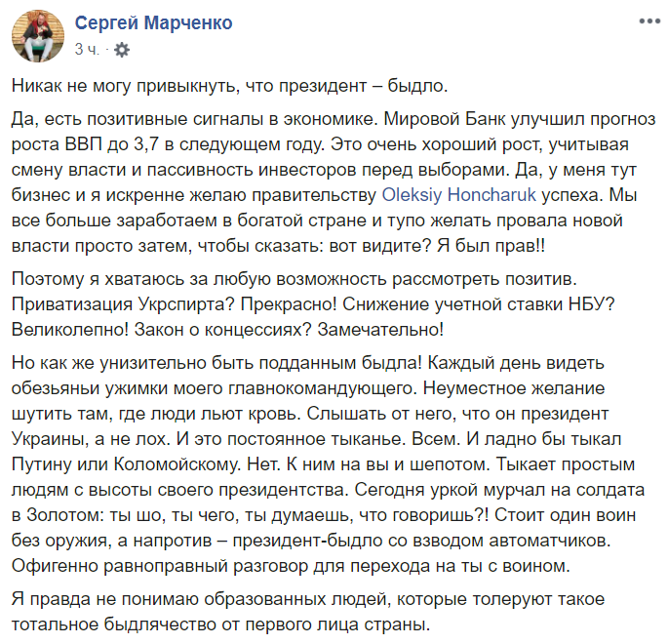Viewport: 668px width, 644px height.
Task: Open the three-dot post options menu
Action: click(x=645, y=20)
